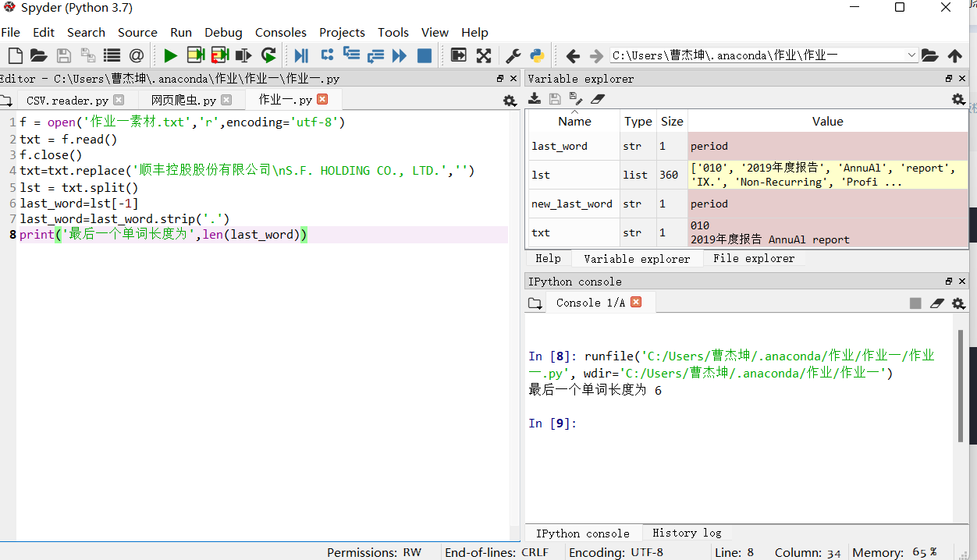
Task: Open the outline list icon in toolbar
Action: 112,55
